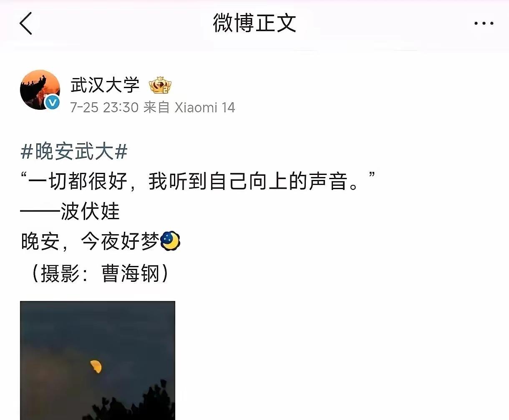Screen dimensions: 509x420
Task: Tap the blue verified V badge
Action: pyautogui.click(x=53, y=102)
